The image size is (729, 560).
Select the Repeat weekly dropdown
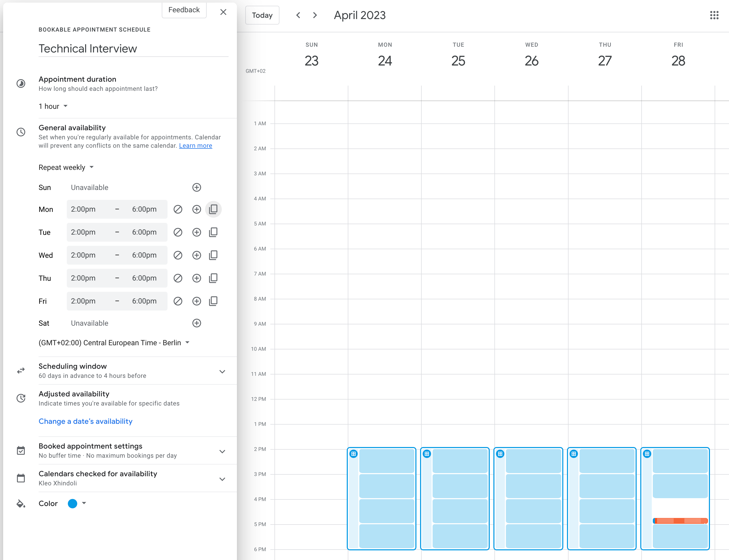click(x=67, y=168)
